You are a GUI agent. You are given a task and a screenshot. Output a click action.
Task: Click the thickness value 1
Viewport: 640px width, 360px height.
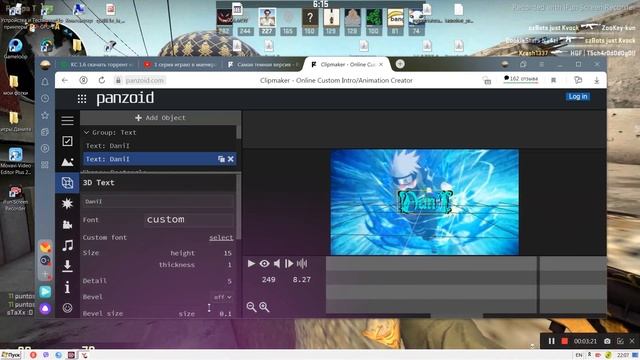coord(229,265)
